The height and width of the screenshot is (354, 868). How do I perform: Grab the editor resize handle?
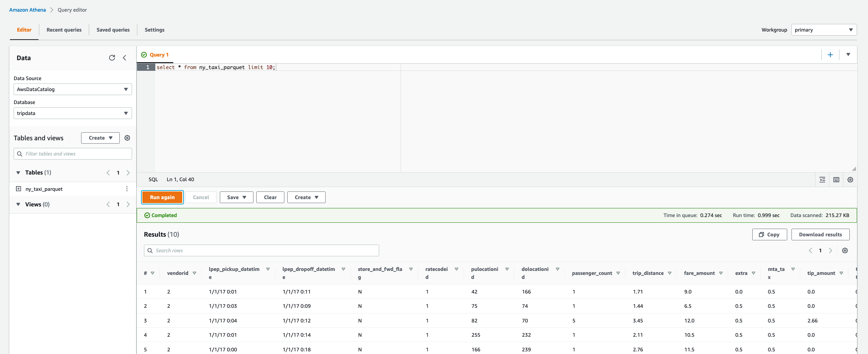[x=854, y=169]
